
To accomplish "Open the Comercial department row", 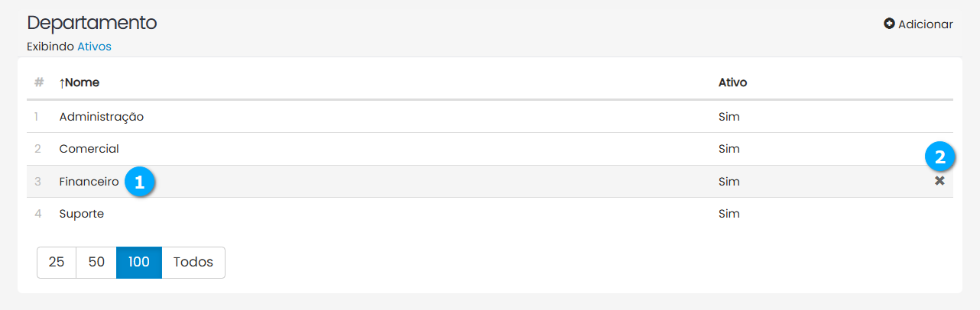I will 89,149.
